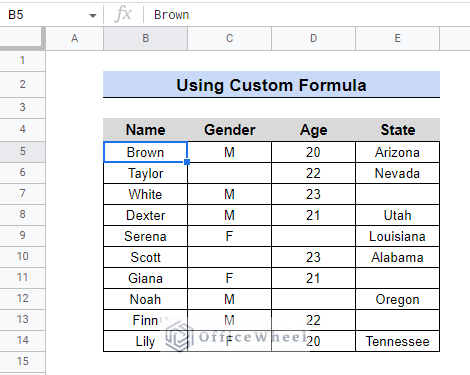Click the blue fill handle on cell B5

pos(187,162)
